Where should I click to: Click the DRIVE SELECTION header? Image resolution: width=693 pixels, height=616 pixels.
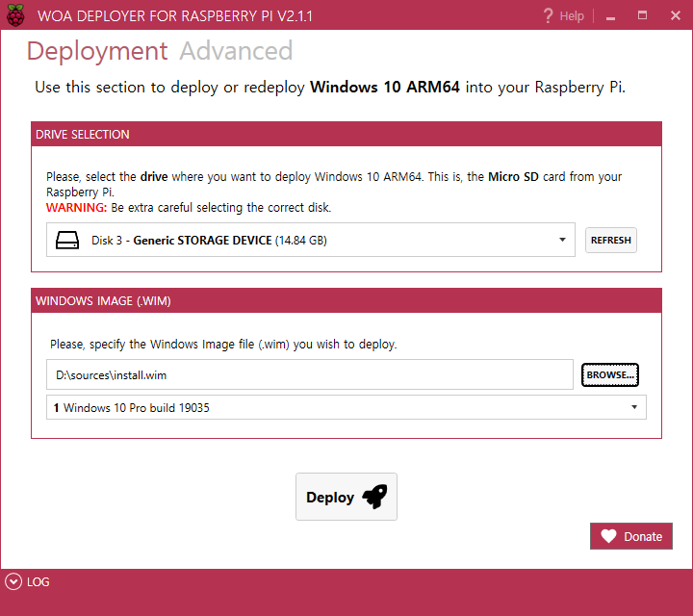(346, 134)
